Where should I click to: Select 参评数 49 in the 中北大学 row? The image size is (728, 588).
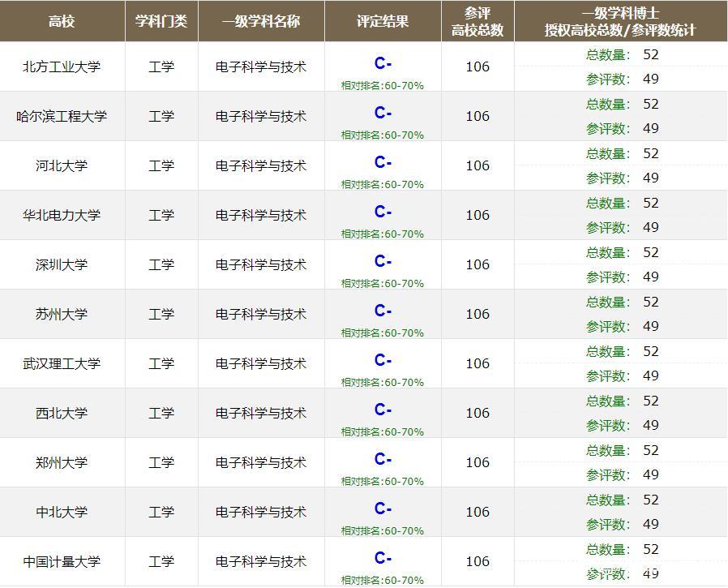[622, 525]
